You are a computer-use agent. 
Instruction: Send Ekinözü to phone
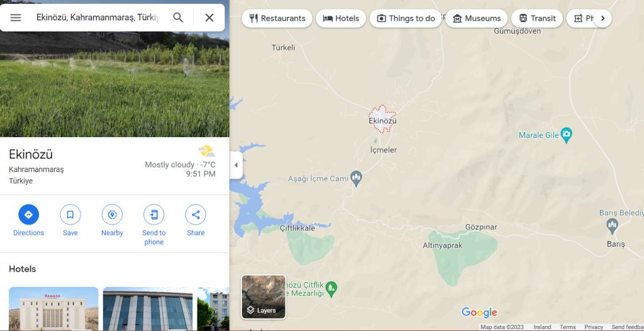[x=153, y=215]
